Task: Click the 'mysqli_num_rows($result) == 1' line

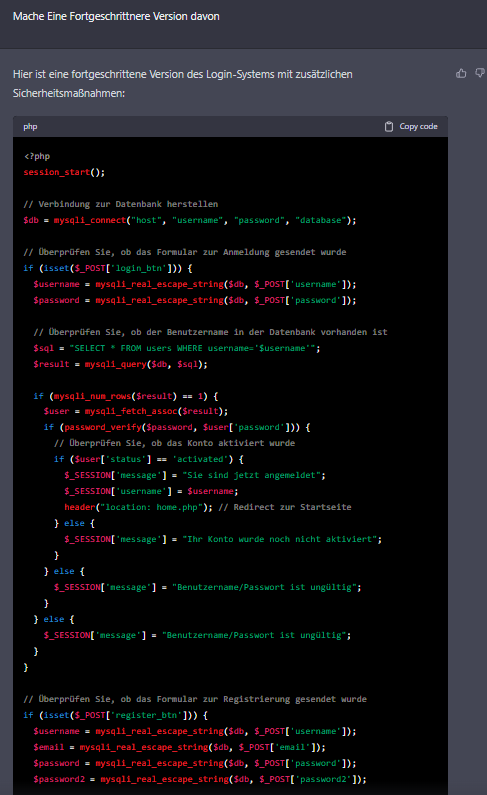Action: tap(126, 396)
